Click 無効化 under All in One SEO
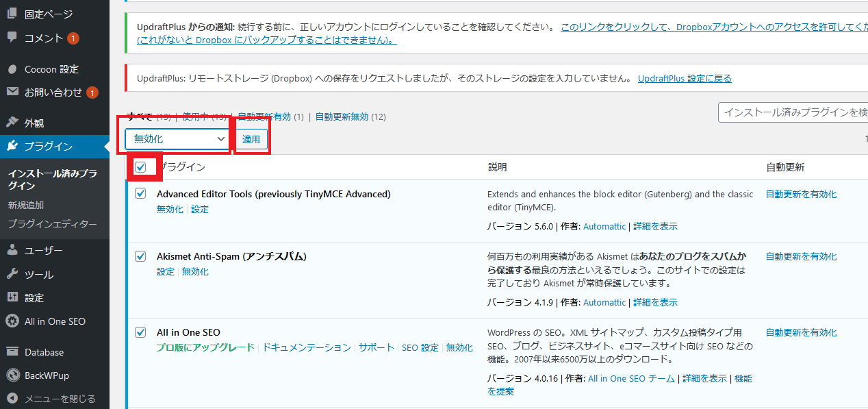868x409 pixels. click(459, 348)
